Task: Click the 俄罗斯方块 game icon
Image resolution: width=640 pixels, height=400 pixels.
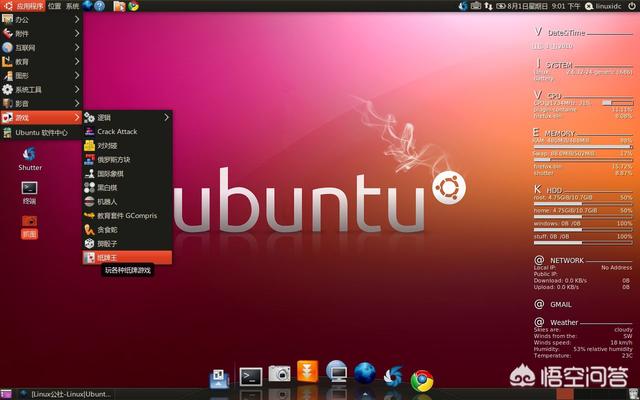Action: point(89,159)
